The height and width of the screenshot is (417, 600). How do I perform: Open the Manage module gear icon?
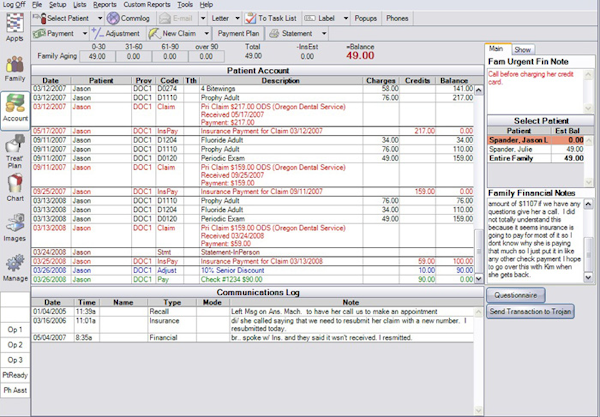[x=15, y=263]
